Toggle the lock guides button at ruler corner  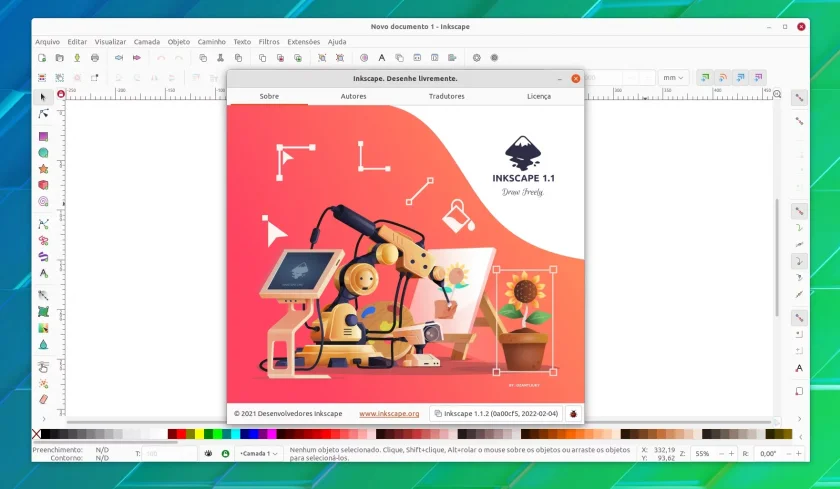pyautogui.click(x=61, y=94)
